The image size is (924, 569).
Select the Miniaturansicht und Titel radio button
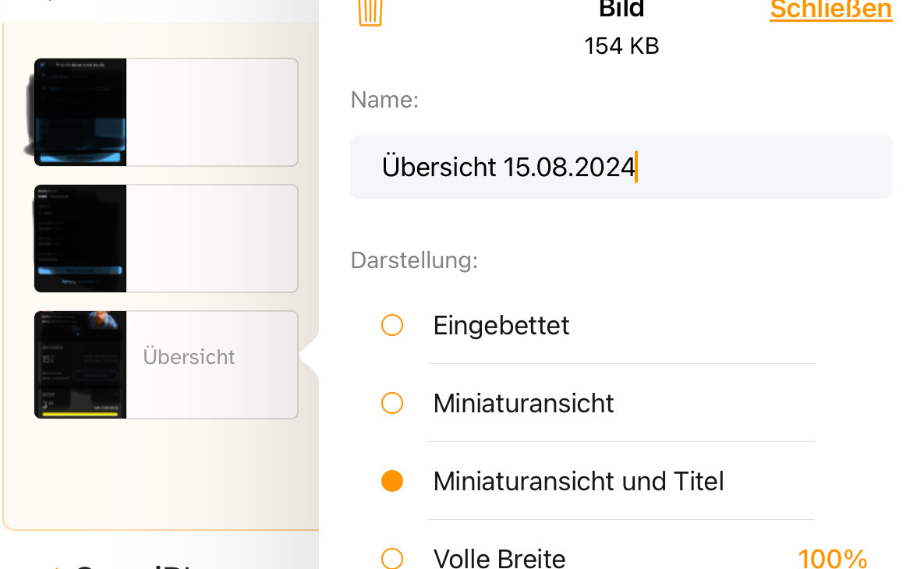click(392, 481)
